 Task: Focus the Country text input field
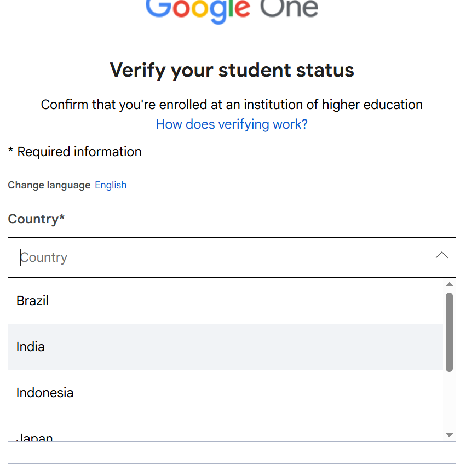pos(219,257)
